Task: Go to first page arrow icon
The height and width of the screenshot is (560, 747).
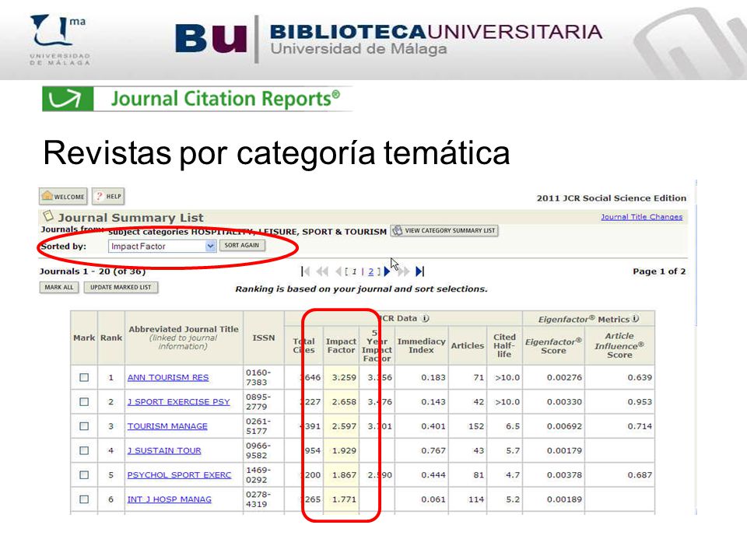Action: 305,271
